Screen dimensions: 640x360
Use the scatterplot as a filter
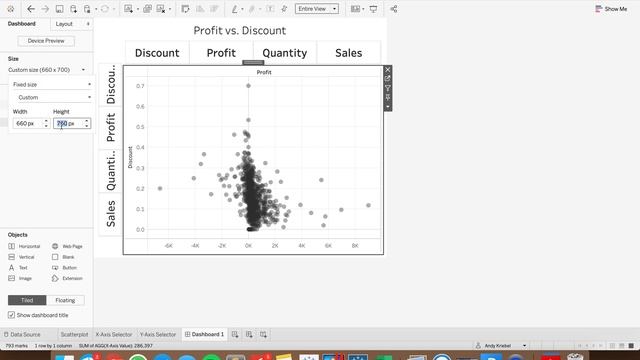tap(388, 88)
